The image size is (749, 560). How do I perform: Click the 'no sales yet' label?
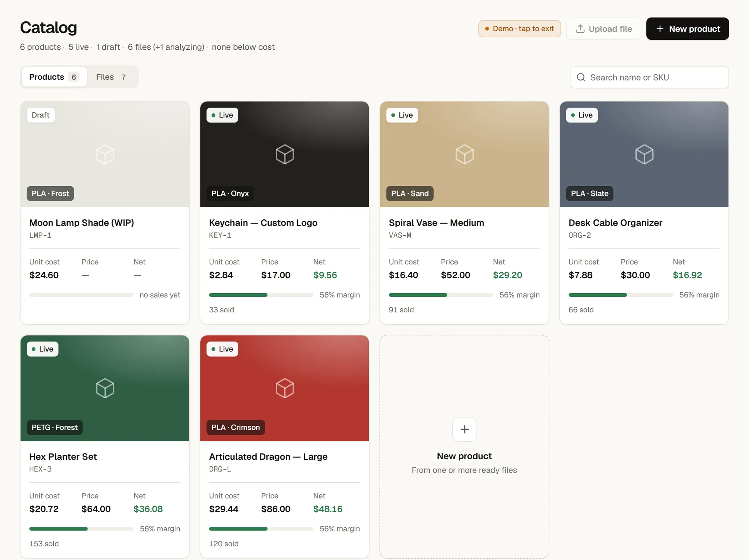160,295
